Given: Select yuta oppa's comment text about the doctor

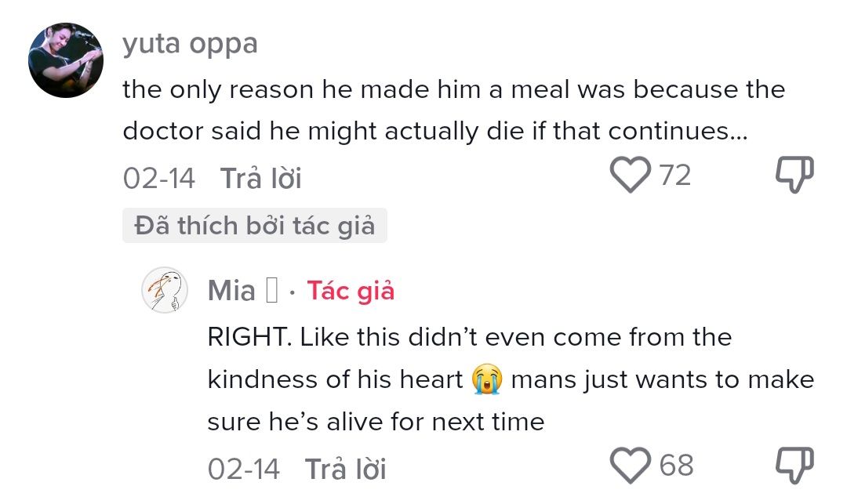Looking at the screenshot, I should click(x=453, y=111).
